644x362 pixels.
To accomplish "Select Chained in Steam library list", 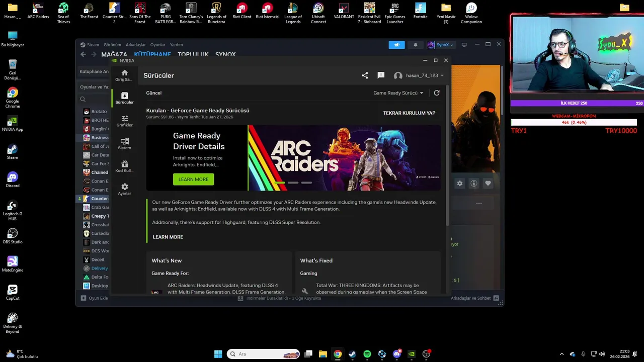I will 96,172.
